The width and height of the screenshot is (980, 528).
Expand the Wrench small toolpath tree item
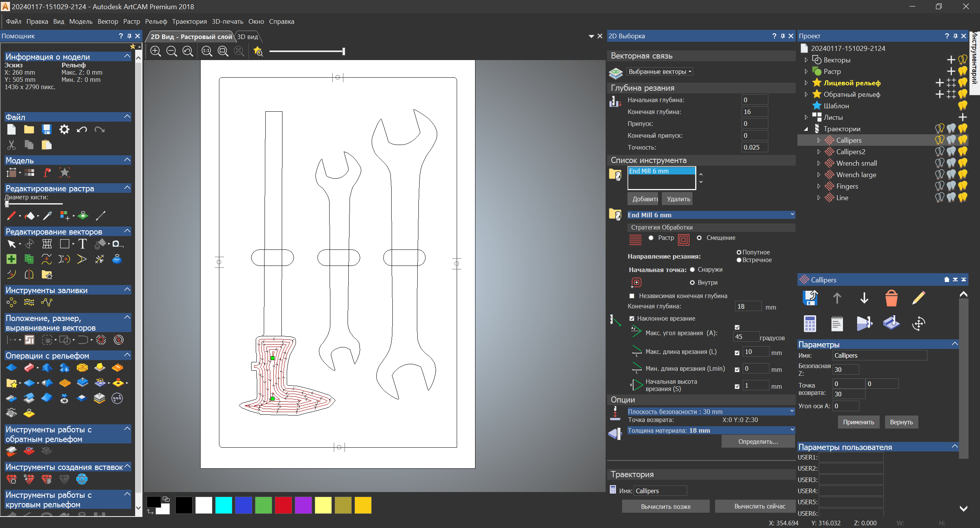tap(818, 163)
